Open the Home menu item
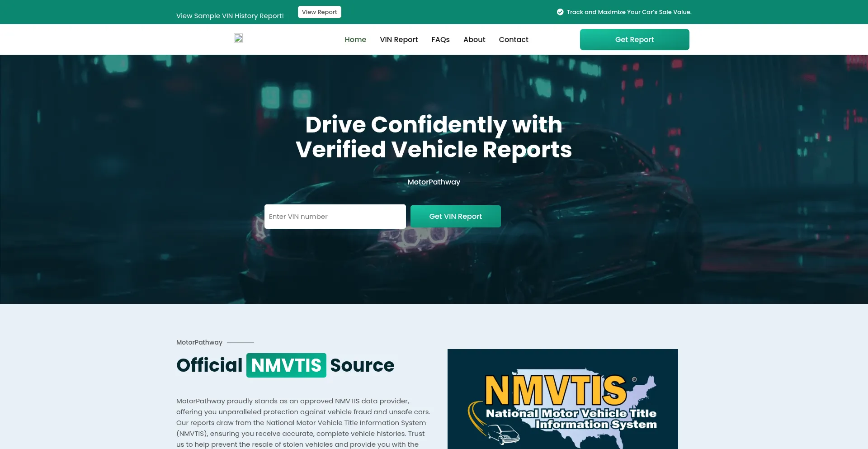Screen dimensions: 868x449 [x=355, y=40]
